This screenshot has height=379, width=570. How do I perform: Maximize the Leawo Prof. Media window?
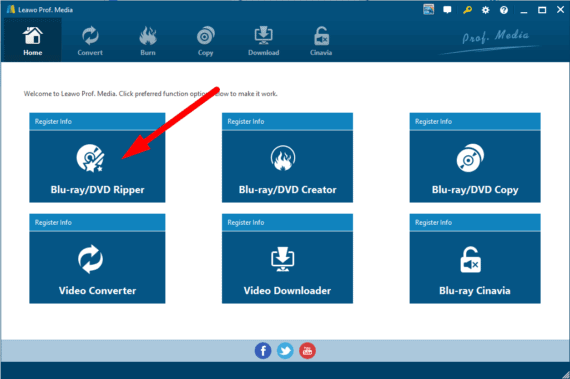click(x=542, y=10)
